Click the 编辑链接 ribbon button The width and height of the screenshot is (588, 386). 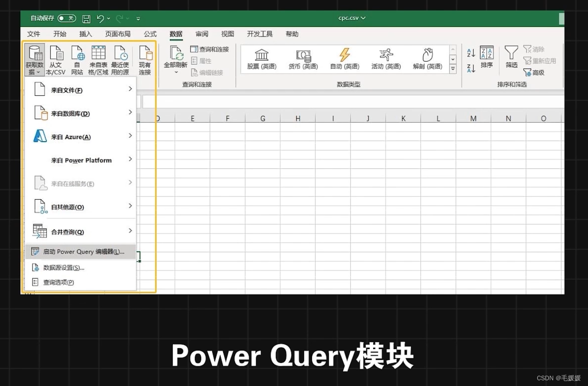tap(207, 73)
